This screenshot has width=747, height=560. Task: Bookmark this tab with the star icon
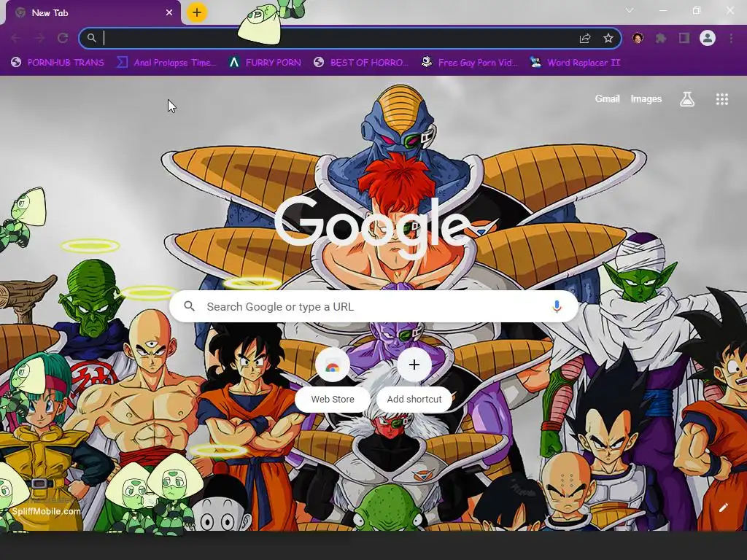tap(608, 38)
